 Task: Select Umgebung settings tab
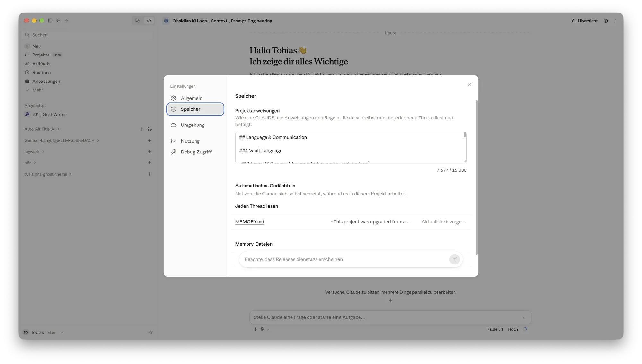(x=195, y=125)
